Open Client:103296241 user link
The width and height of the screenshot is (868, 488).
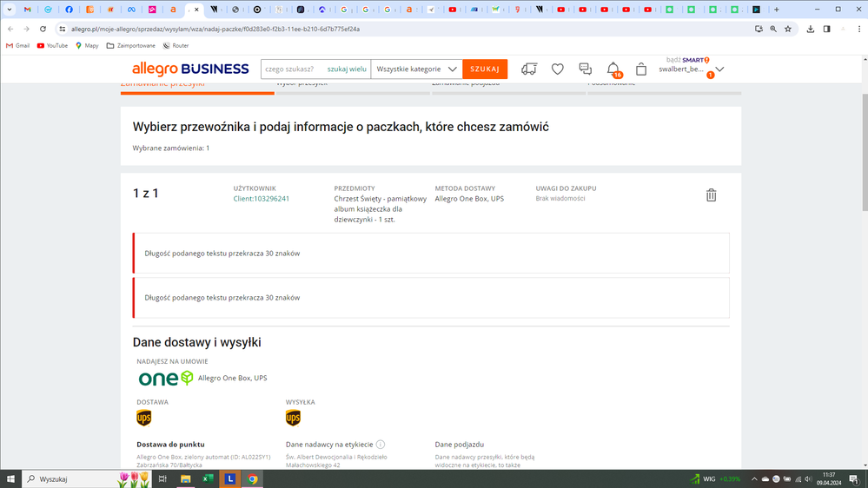pyautogui.click(x=262, y=199)
